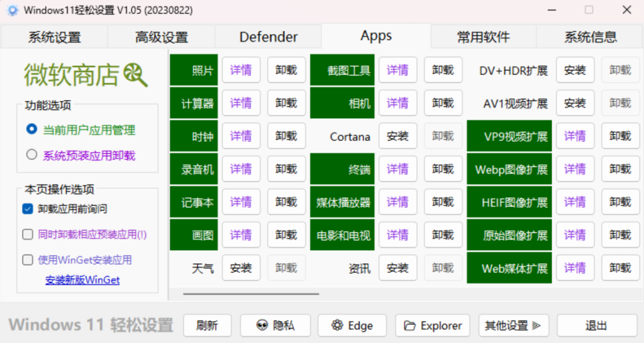Uninstall 画图 with its 卸载 button

click(286, 235)
